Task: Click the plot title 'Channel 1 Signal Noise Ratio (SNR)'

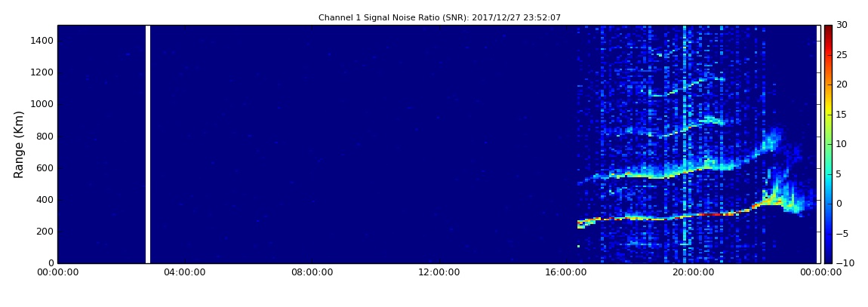Action: click(392, 17)
